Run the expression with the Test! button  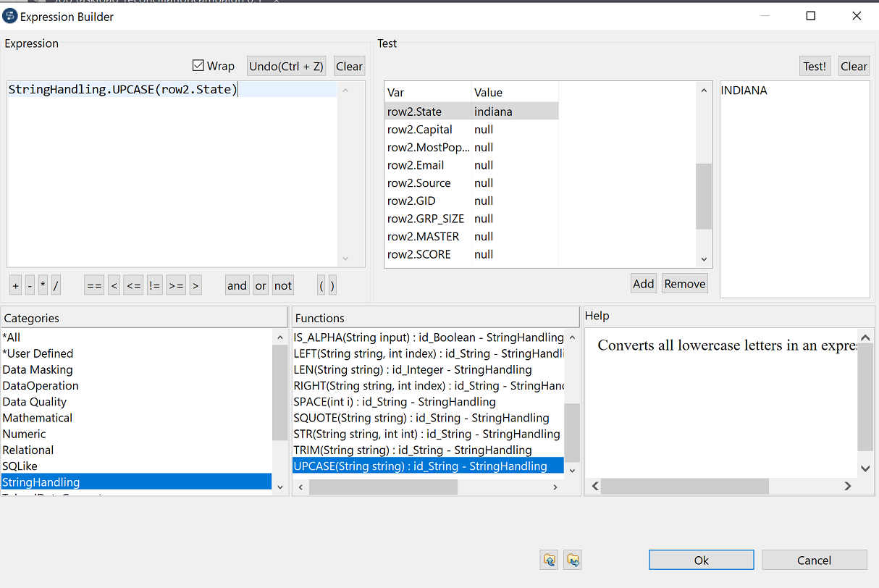(x=815, y=65)
